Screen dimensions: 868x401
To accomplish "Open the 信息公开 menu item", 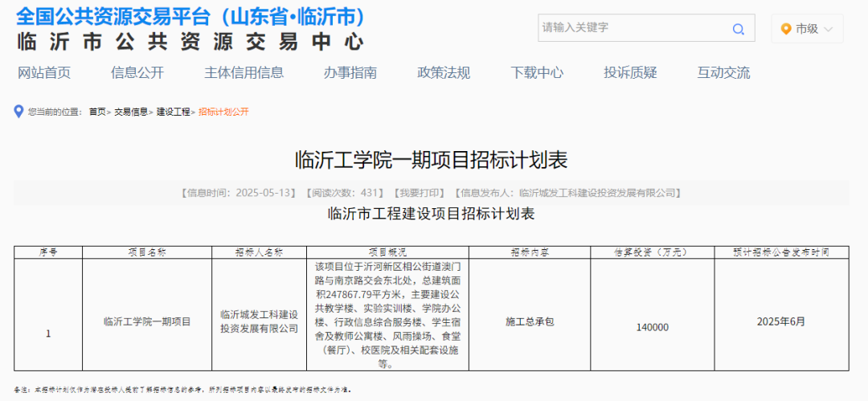I will pos(137,72).
